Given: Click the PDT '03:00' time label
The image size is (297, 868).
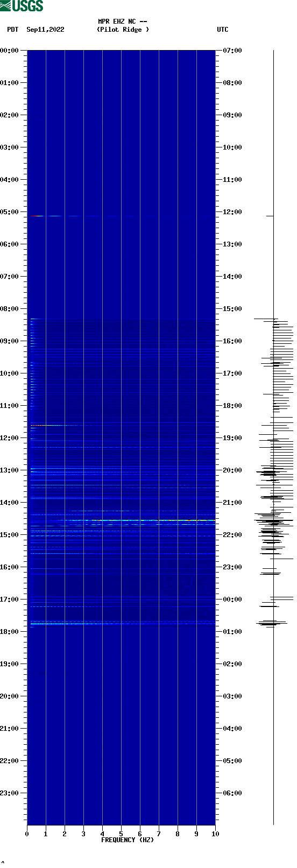Looking at the screenshot, I should tap(9, 147).
